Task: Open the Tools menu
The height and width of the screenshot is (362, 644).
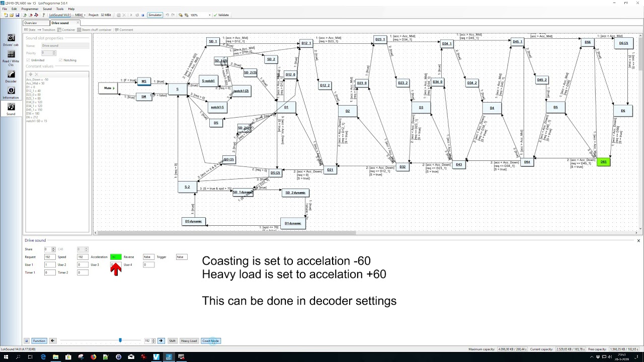Action: [x=60, y=9]
